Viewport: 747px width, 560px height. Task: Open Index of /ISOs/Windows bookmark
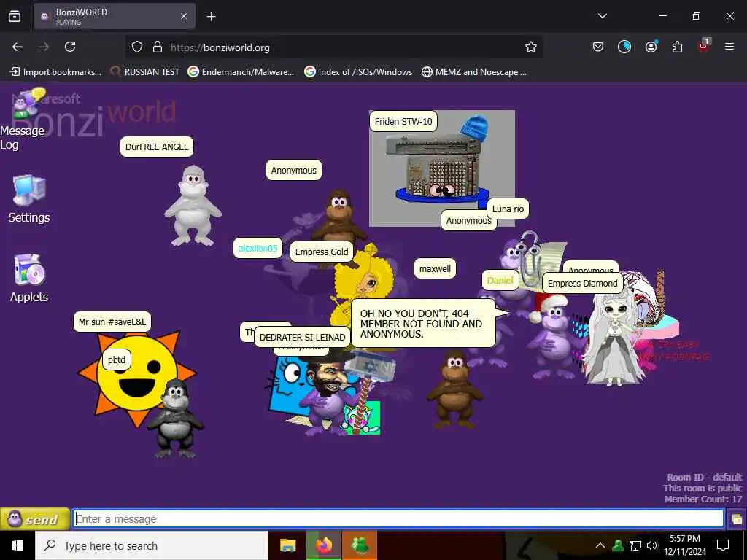pos(358,72)
